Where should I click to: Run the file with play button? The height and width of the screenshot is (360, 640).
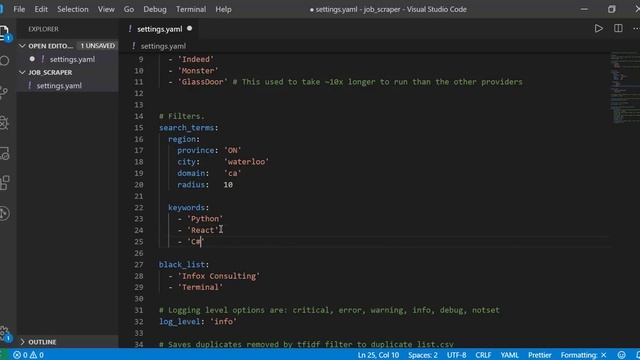tap(598, 29)
